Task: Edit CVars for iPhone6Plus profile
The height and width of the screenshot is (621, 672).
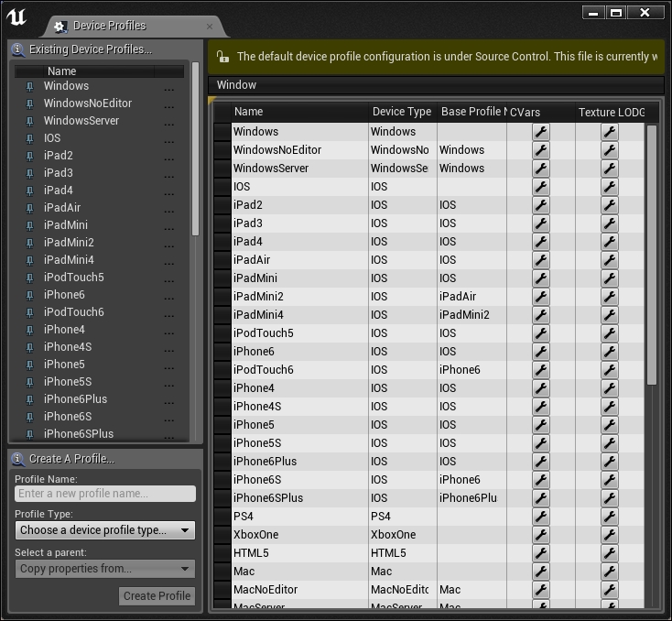Action: [541, 462]
